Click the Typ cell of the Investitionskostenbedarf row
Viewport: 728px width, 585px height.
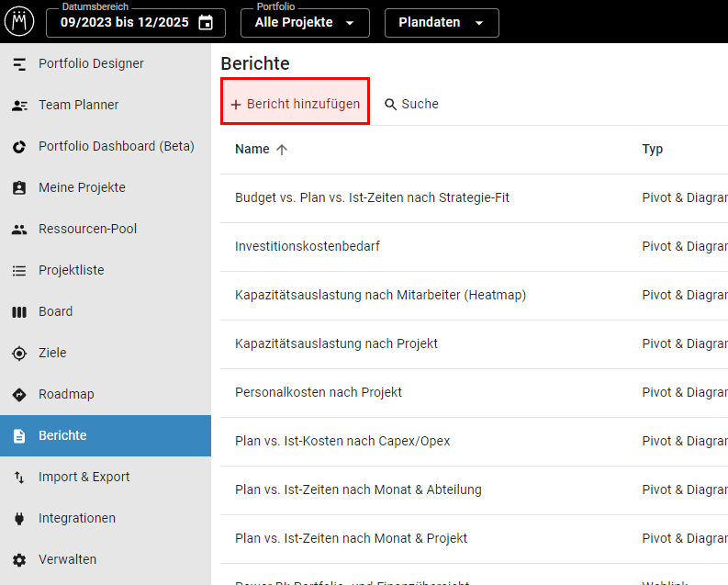click(x=685, y=246)
